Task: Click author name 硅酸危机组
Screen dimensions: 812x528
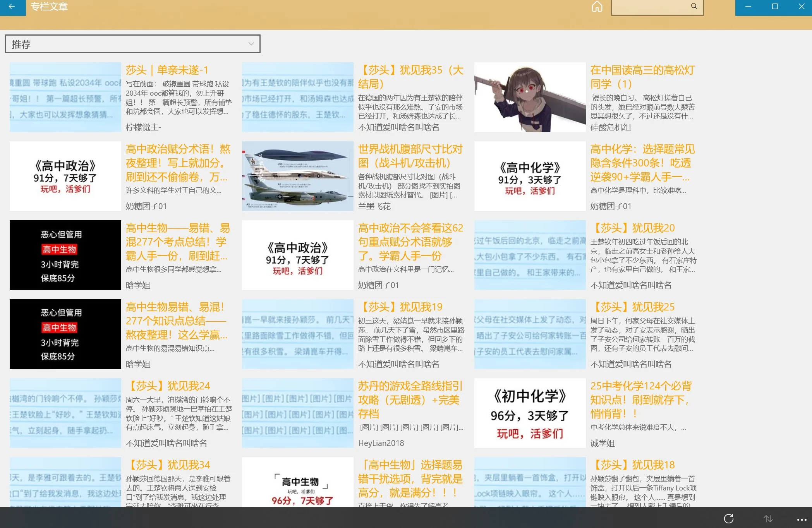Action: coord(611,127)
